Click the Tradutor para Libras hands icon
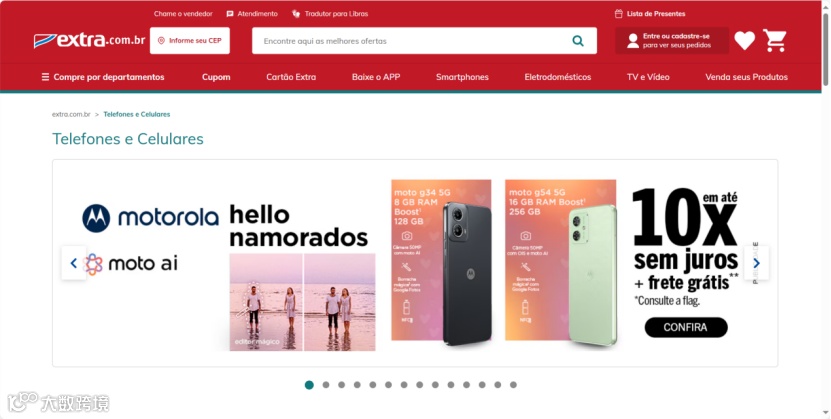 [x=296, y=14]
